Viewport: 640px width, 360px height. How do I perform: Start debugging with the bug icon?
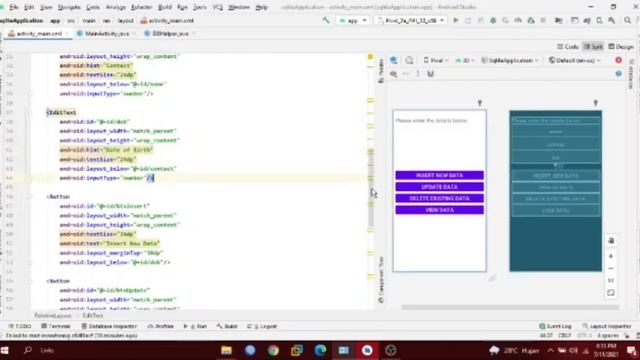coord(493,20)
